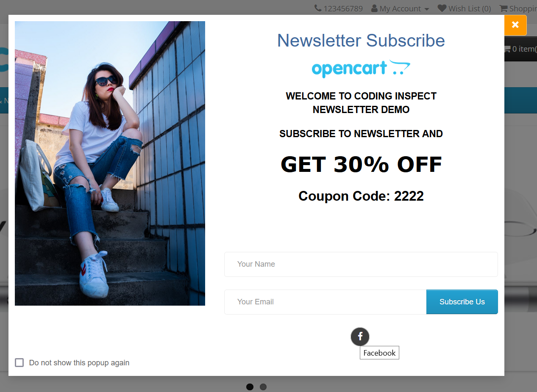Close the newsletter popup with X button
The width and height of the screenshot is (537, 392).
(x=515, y=25)
